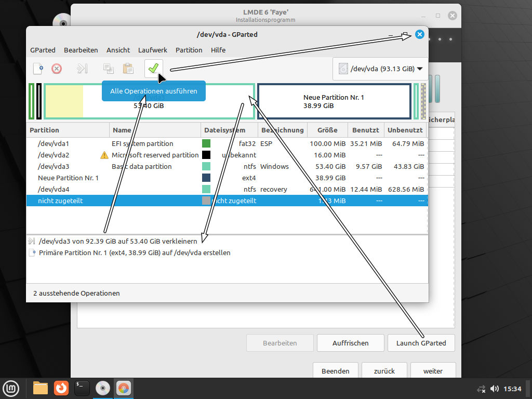Image resolution: width=532 pixels, height=399 pixels.
Task: Click zurück in the installer window
Action: [384, 371]
